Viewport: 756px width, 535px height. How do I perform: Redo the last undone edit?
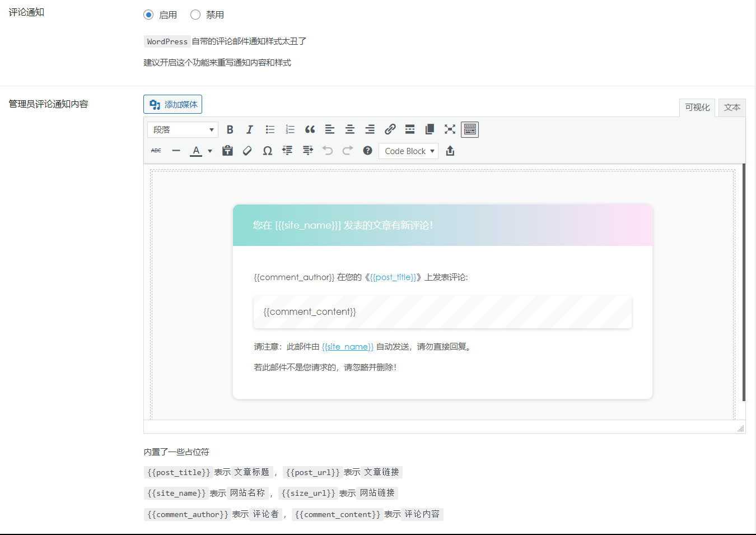[348, 151]
